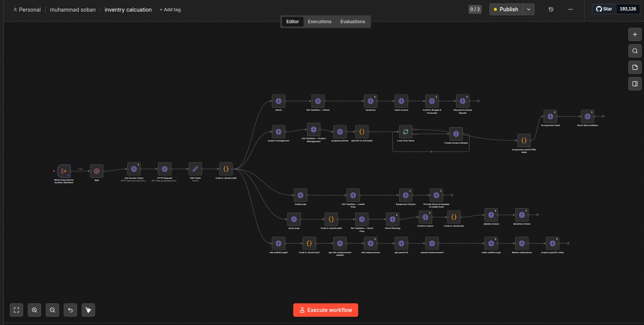Click the Add tag link
The height and width of the screenshot is (325, 644).
pos(170,10)
